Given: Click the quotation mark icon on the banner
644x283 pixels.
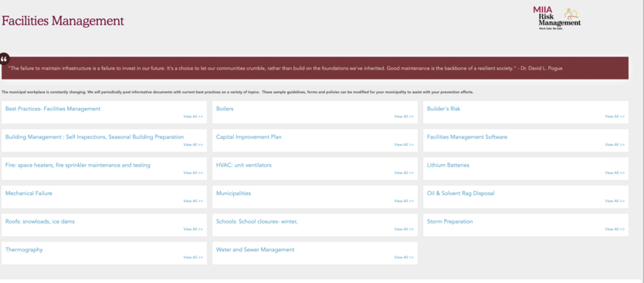Looking at the screenshot, I should click(4, 59).
